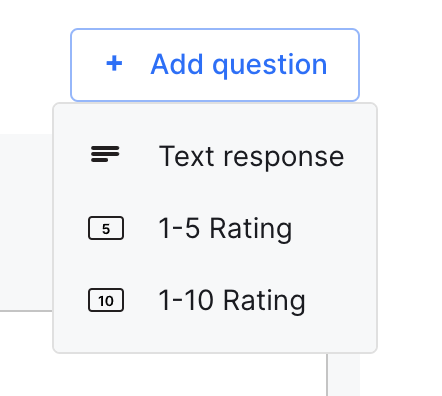Click the boxed 5 rating icon
Viewport: 442px width, 396px height.
coord(106,228)
